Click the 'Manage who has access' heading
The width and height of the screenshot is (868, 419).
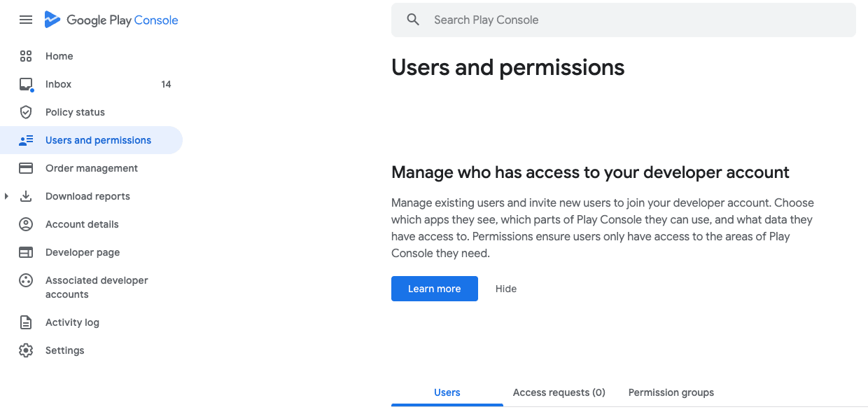click(x=590, y=172)
